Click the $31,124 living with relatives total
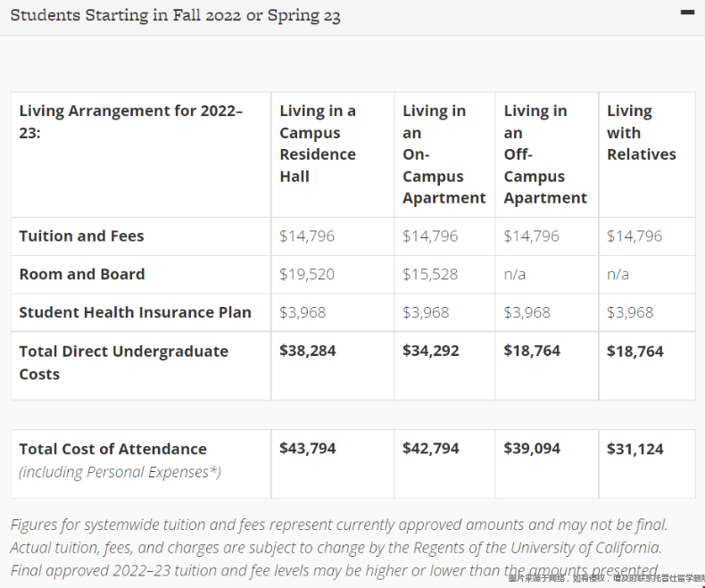Screen dimensions: 705x588 [634, 449]
